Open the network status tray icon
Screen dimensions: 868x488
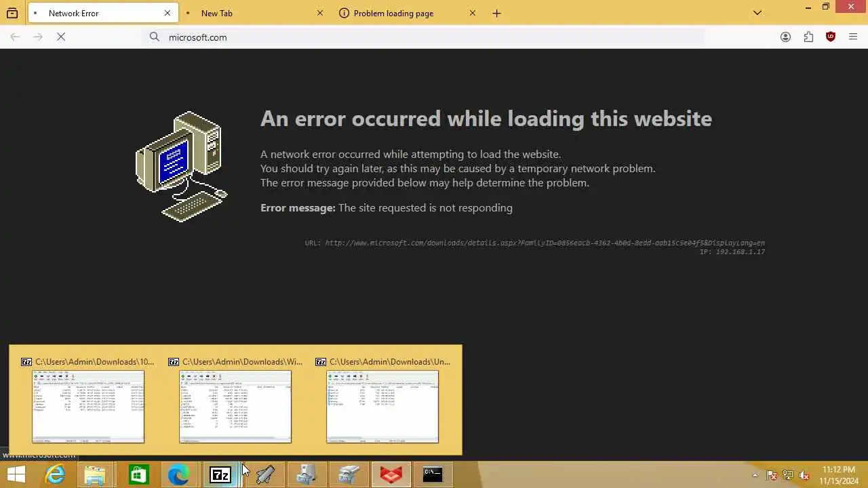[788, 475]
